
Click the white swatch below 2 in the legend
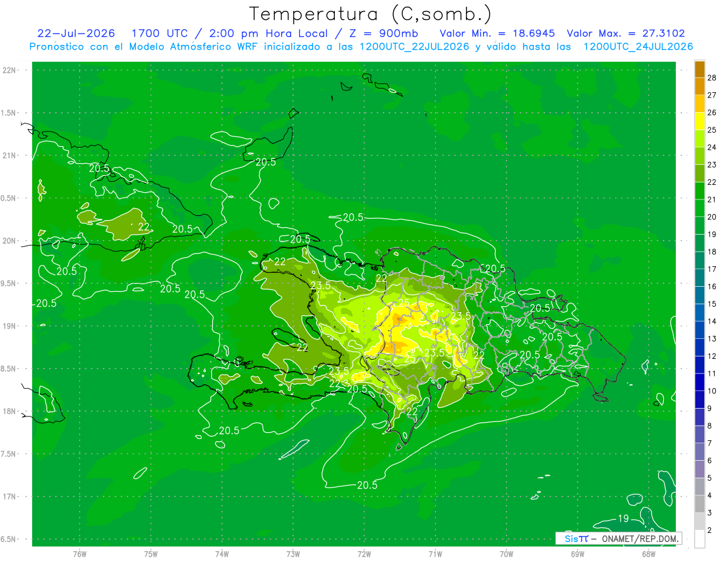point(699,539)
